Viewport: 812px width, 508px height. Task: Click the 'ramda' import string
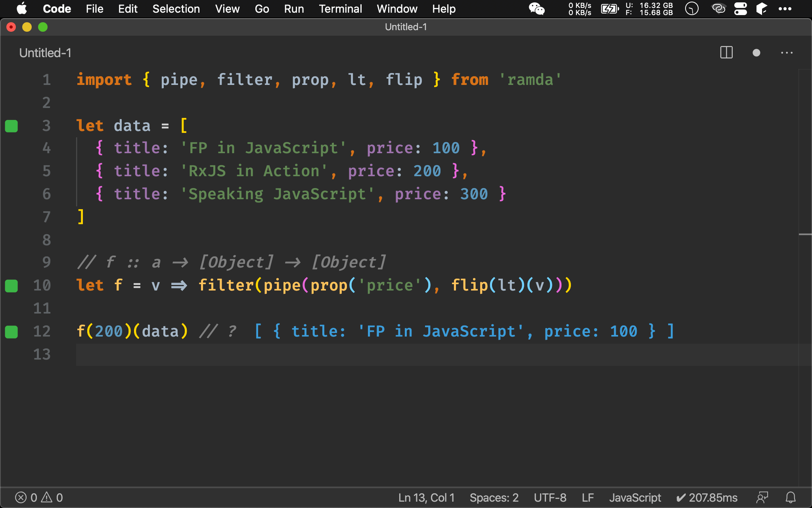(530, 80)
